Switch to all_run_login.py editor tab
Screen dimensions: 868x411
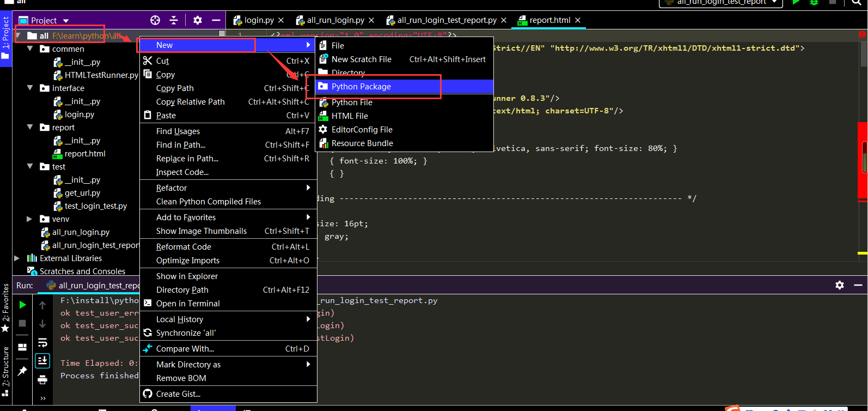click(x=335, y=20)
